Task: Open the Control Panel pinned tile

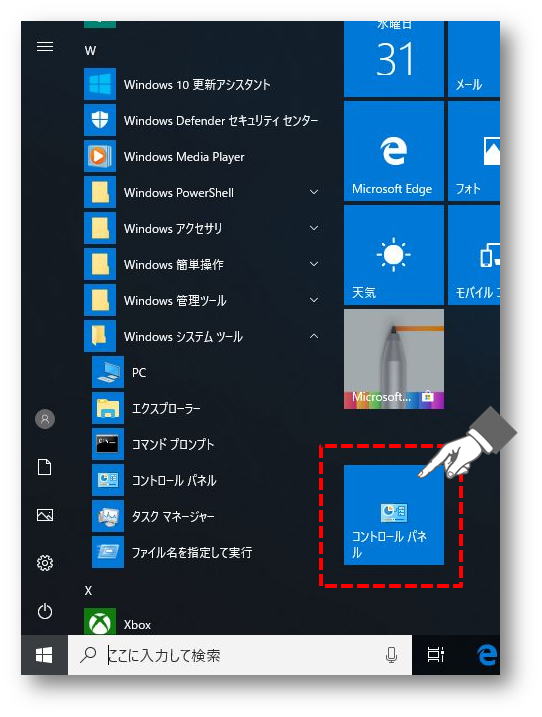Action: pyautogui.click(x=393, y=515)
